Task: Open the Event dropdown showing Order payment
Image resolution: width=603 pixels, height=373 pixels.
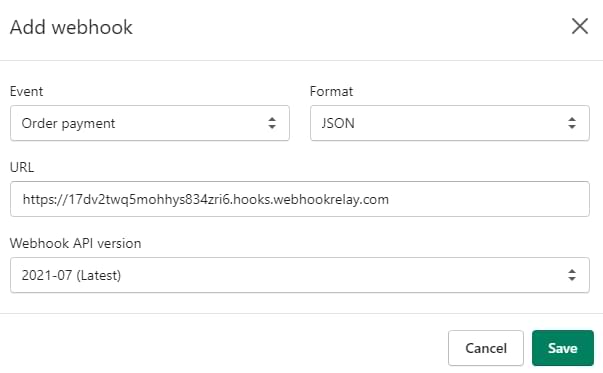Action: pyautogui.click(x=150, y=123)
